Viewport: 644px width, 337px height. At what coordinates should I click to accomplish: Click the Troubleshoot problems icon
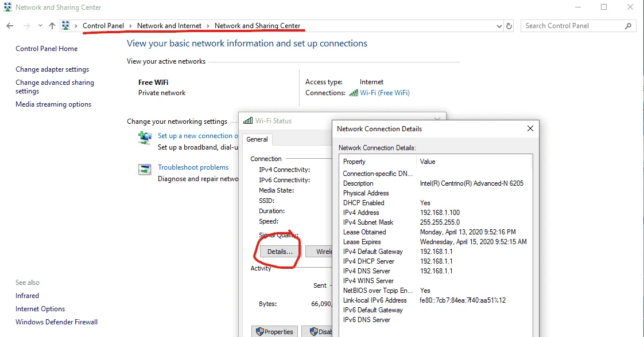pos(145,169)
